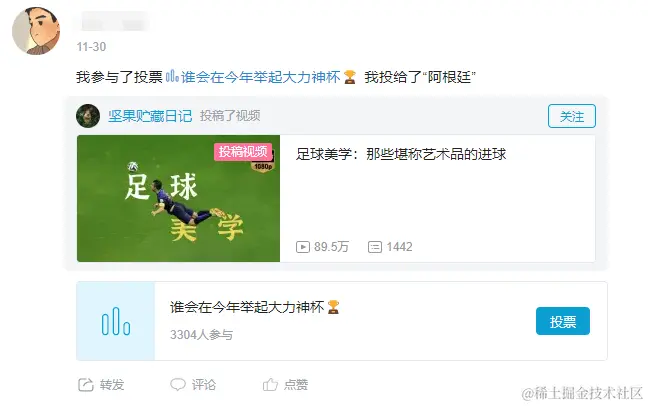Click the share/转发 arrow icon
The image size is (648, 406).
click(86, 385)
